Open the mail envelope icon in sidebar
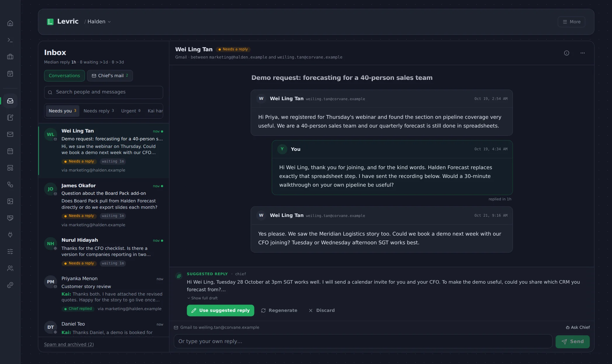Screen dimensions: 612x364 [10, 134]
